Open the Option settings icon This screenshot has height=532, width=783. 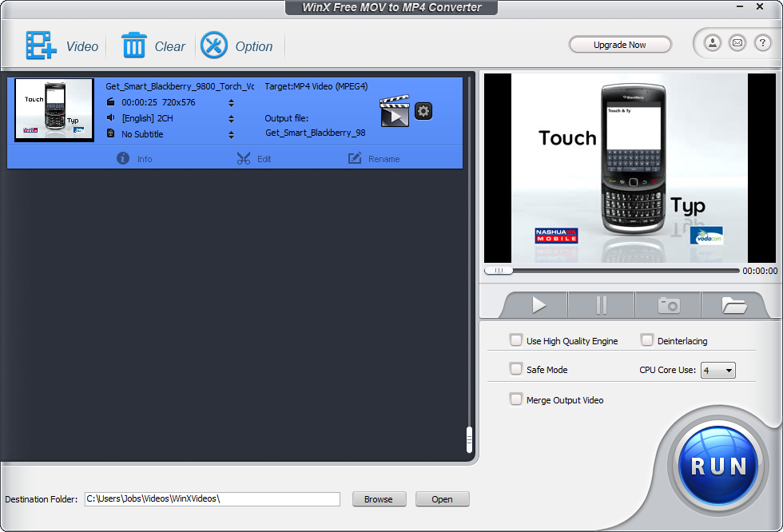(x=213, y=46)
